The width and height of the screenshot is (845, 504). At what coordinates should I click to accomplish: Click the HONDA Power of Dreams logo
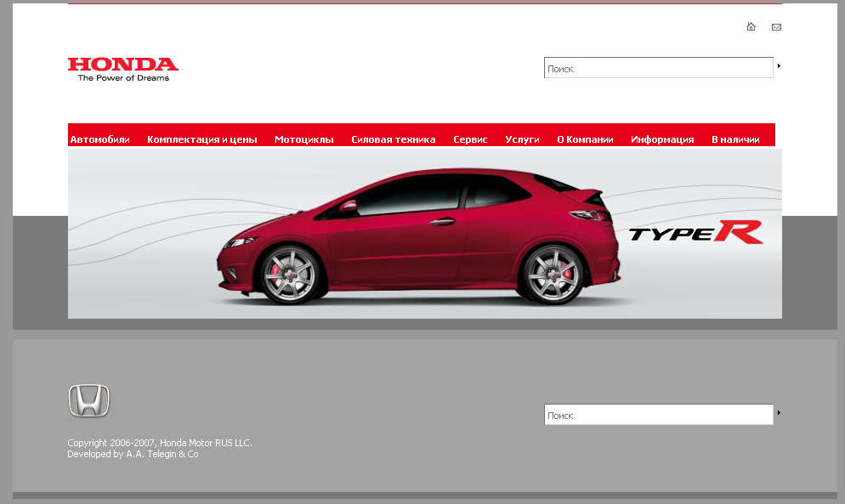[x=122, y=68]
